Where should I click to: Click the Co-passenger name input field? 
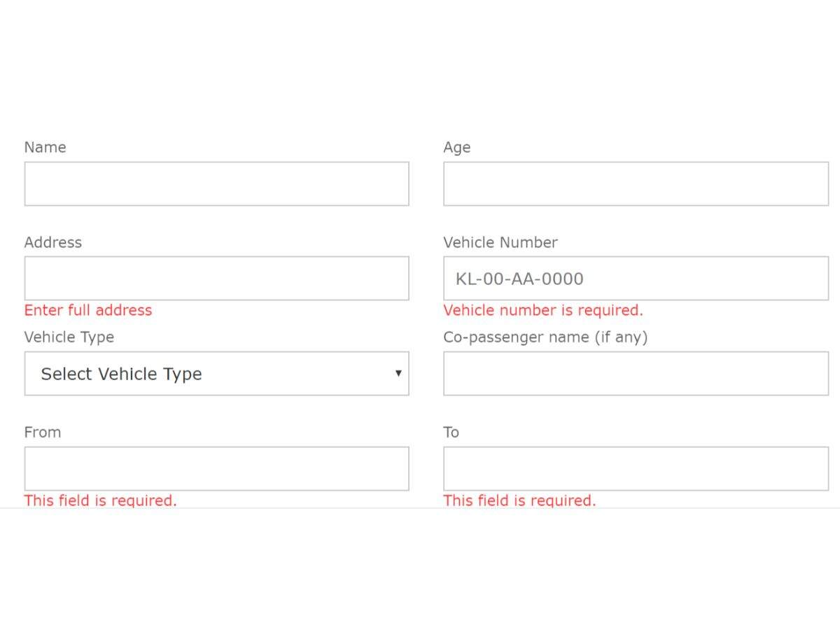point(635,373)
